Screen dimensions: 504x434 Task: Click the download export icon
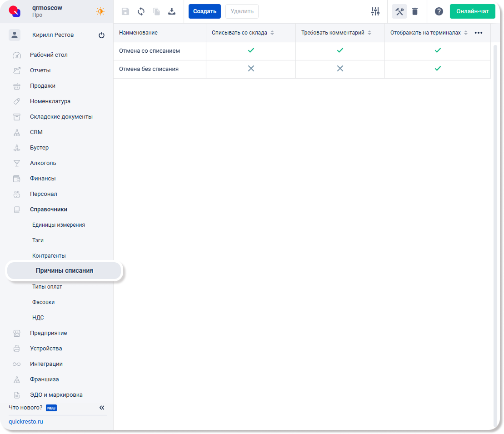(172, 11)
